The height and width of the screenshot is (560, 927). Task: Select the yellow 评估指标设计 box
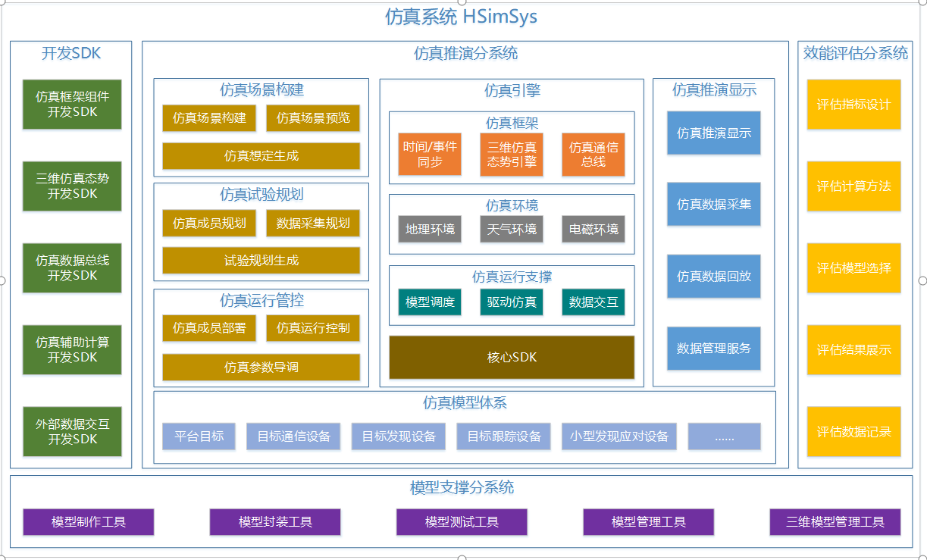click(853, 105)
